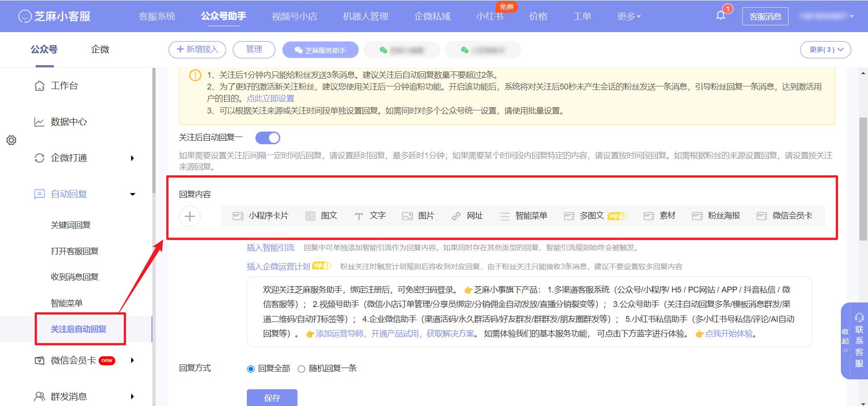This screenshot has width=868, height=406.
Task: Click the 新增接入 button
Action: point(197,50)
